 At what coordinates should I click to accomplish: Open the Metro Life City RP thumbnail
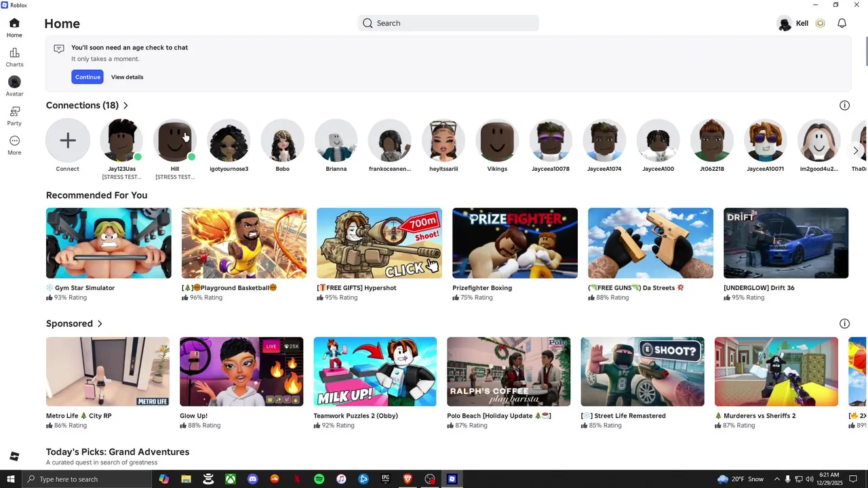(108, 371)
